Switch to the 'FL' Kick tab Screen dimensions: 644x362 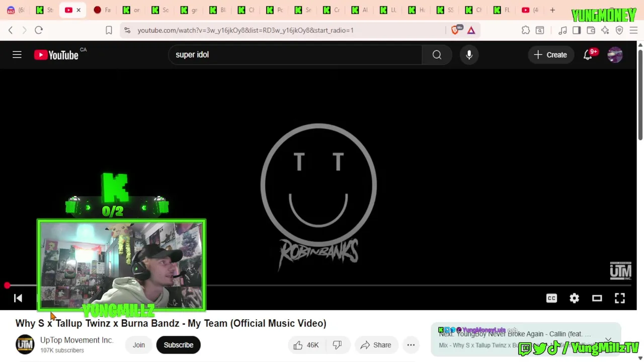point(502,10)
